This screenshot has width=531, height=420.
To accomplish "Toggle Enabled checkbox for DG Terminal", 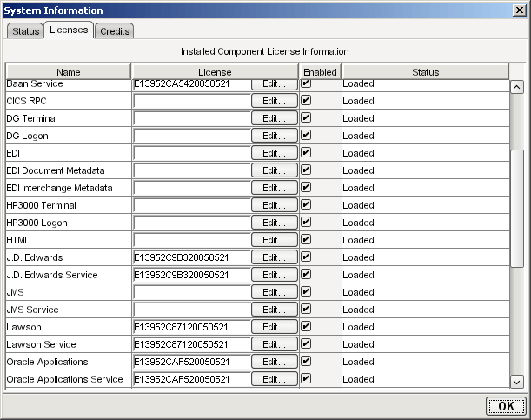I will click(x=306, y=117).
